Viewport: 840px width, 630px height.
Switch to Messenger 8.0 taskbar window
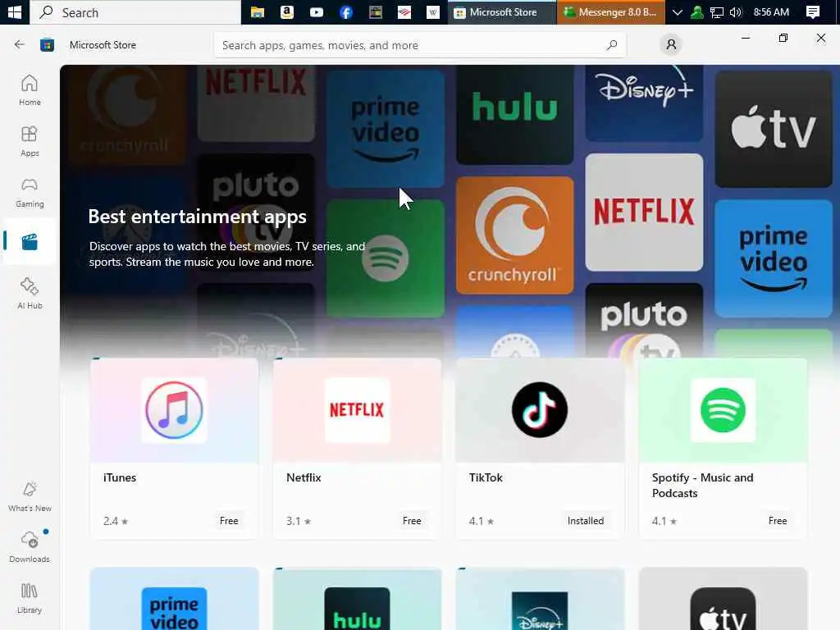coord(610,11)
